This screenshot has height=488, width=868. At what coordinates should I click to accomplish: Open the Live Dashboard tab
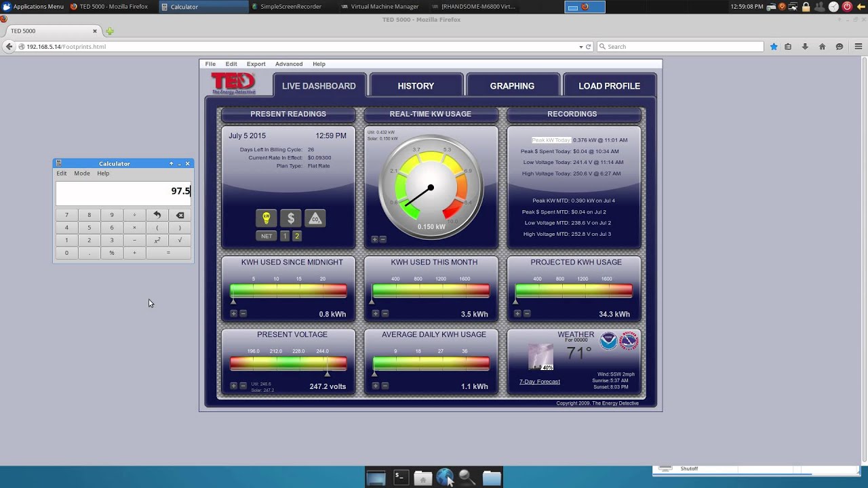[319, 85]
